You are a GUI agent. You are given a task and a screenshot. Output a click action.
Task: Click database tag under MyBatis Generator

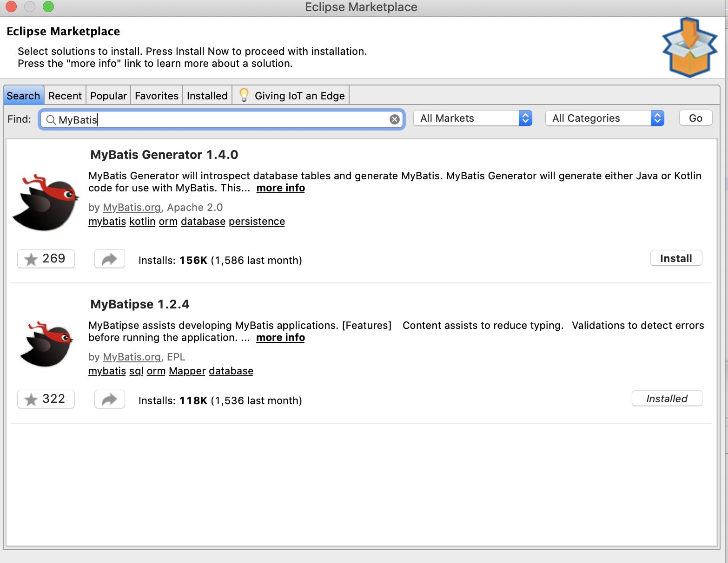pyautogui.click(x=203, y=221)
